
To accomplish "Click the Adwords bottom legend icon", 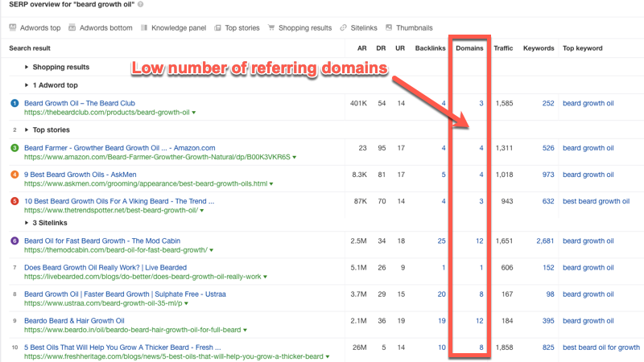I will (72, 28).
